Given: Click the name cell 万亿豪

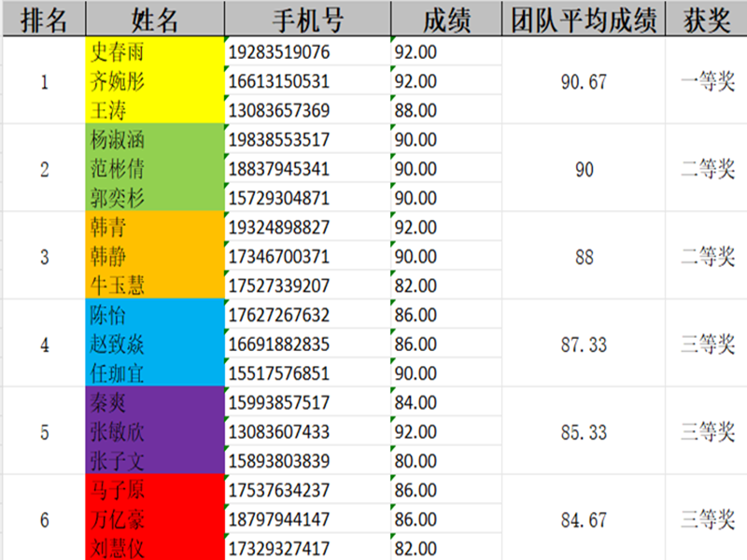Looking at the screenshot, I should [x=155, y=519].
